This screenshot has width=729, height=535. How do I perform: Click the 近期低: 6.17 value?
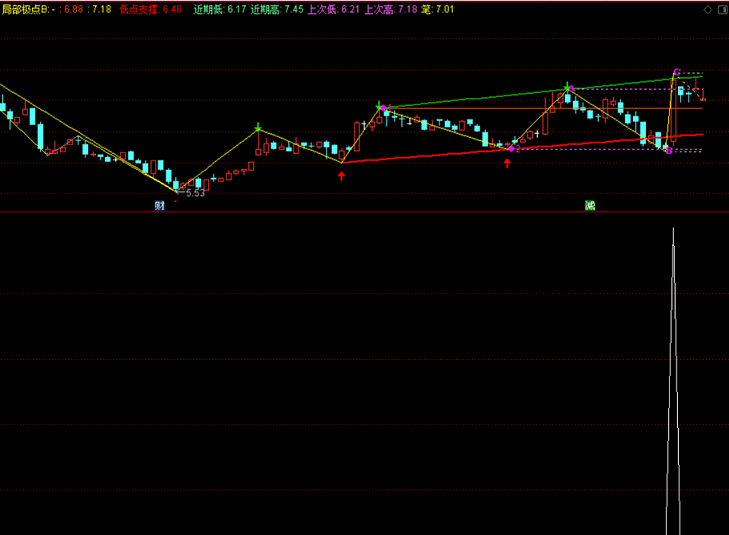(220, 9)
